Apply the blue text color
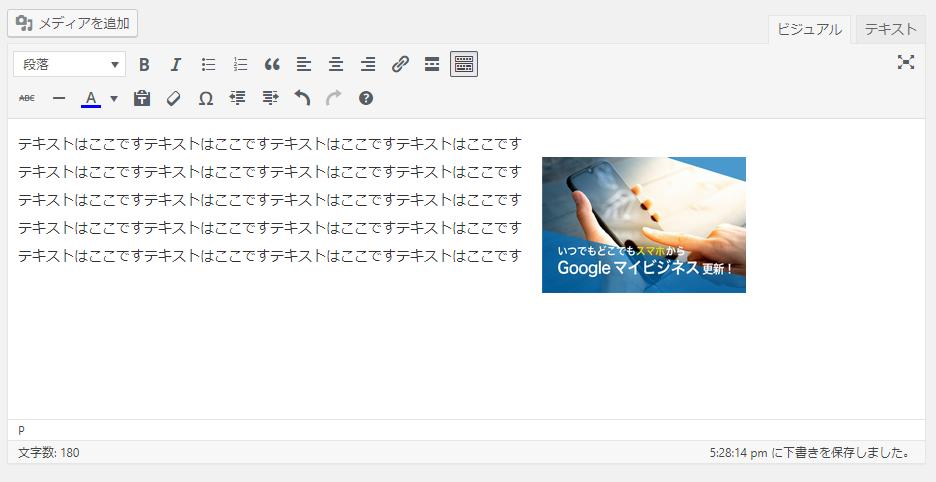This screenshot has height=482, width=936. [91, 98]
